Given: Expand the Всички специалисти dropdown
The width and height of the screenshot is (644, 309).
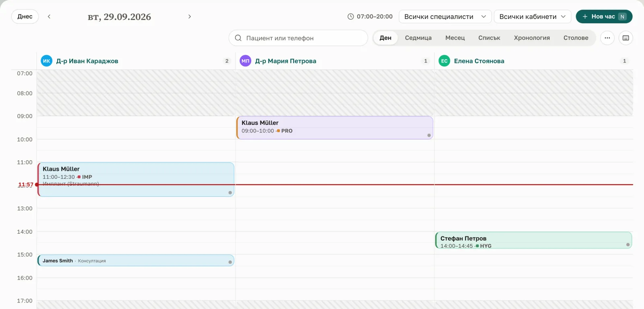Looking at the screenshot, I should (x=445, y=17).
